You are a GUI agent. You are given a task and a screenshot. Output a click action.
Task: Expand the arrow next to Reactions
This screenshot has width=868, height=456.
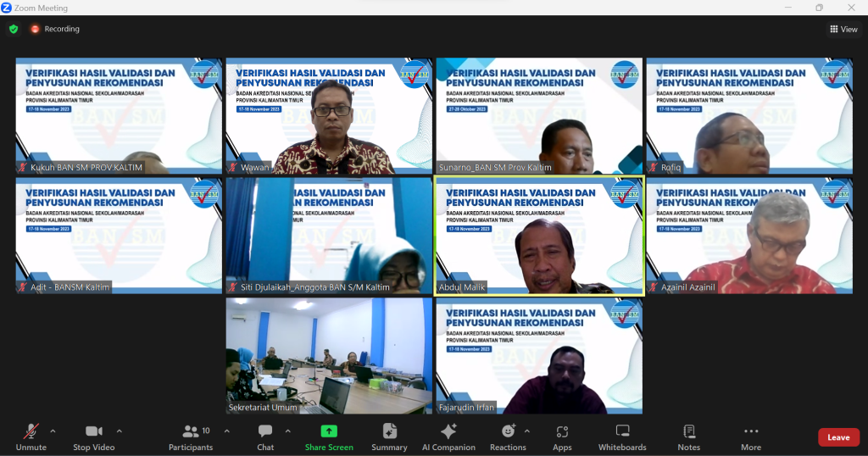coord(527,431)
